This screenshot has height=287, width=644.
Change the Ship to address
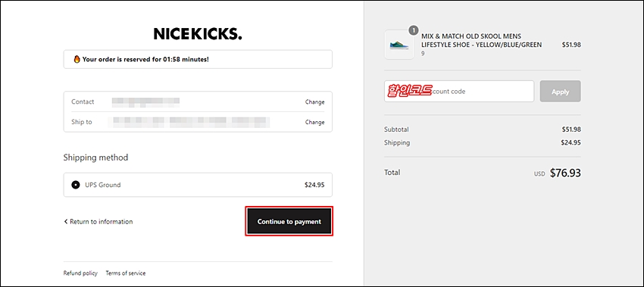pos(314,122)
